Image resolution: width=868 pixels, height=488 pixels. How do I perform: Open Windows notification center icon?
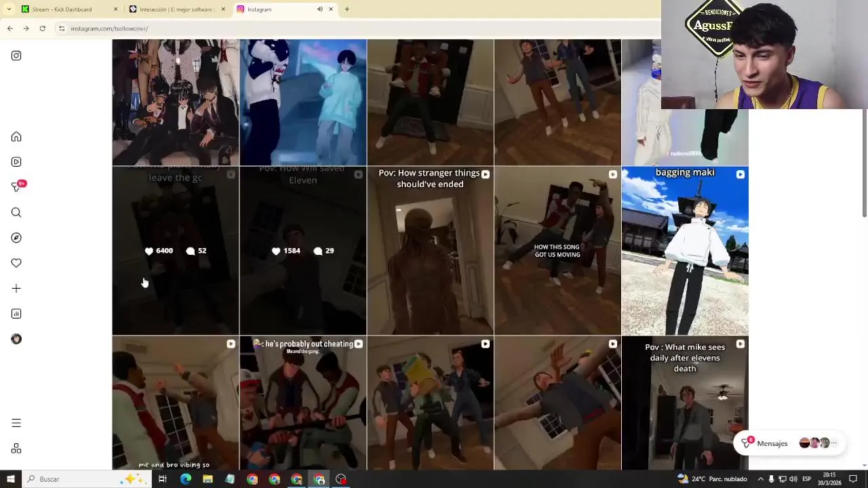853,479
